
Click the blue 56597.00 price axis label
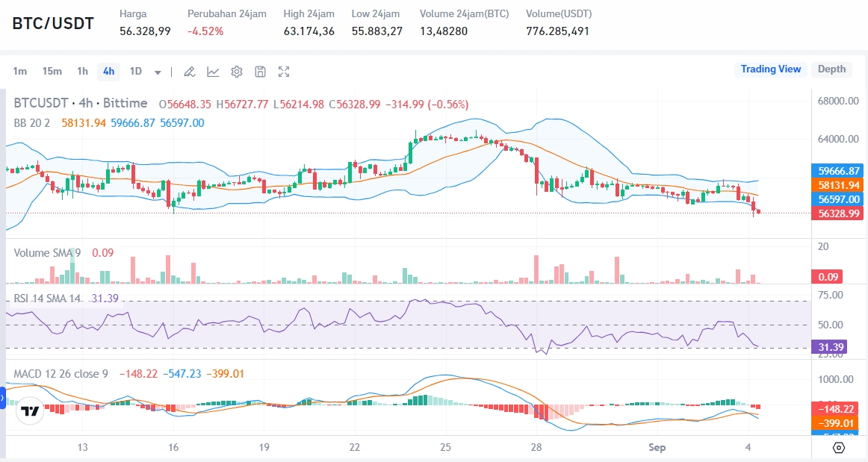837,199
